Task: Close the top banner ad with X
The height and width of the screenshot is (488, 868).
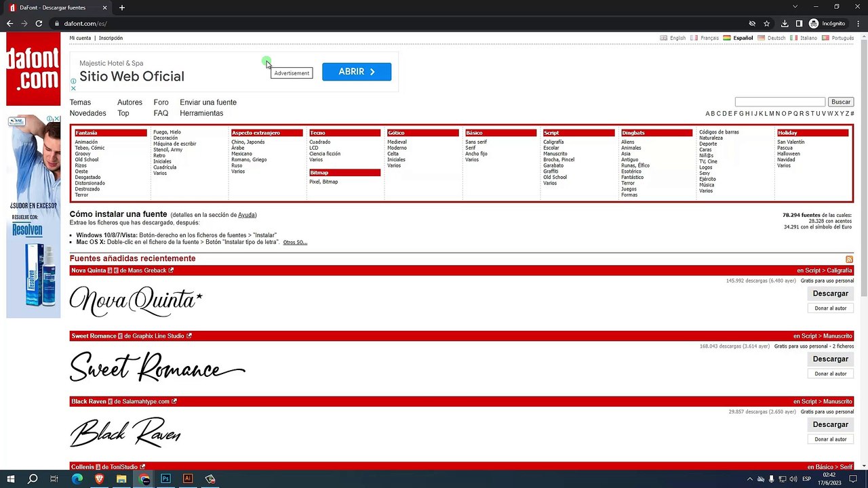Action: click(73, 88)
